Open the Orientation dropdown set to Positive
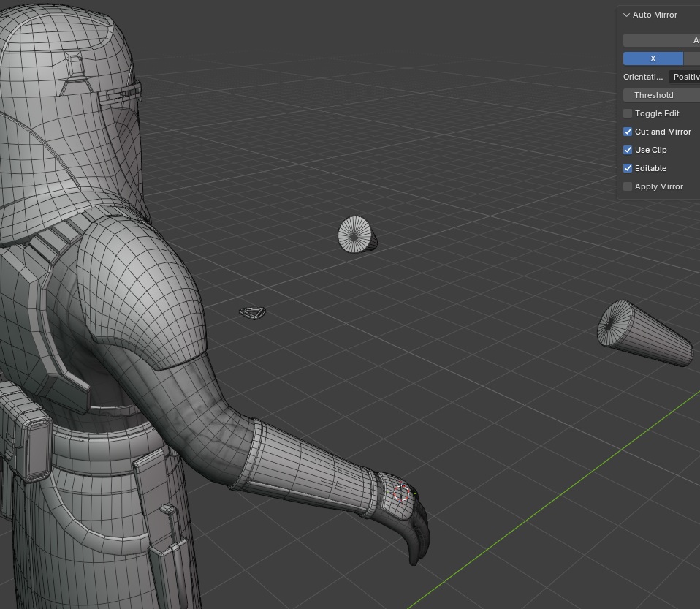The image size is (700, 609). [x=684, y=77]
